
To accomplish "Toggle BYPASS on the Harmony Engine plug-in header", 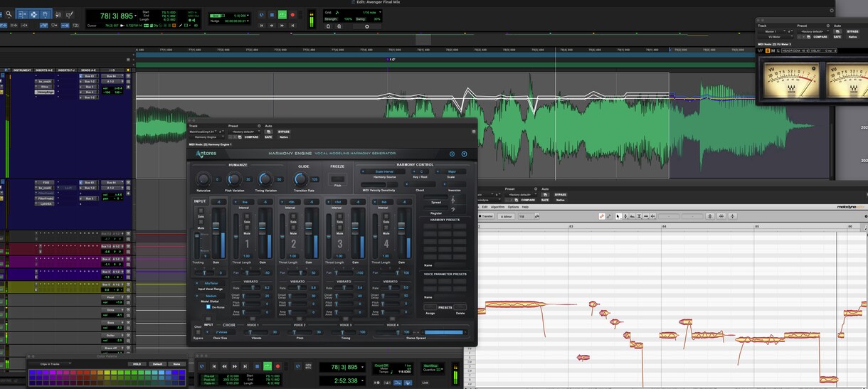I will click(284, 132).
